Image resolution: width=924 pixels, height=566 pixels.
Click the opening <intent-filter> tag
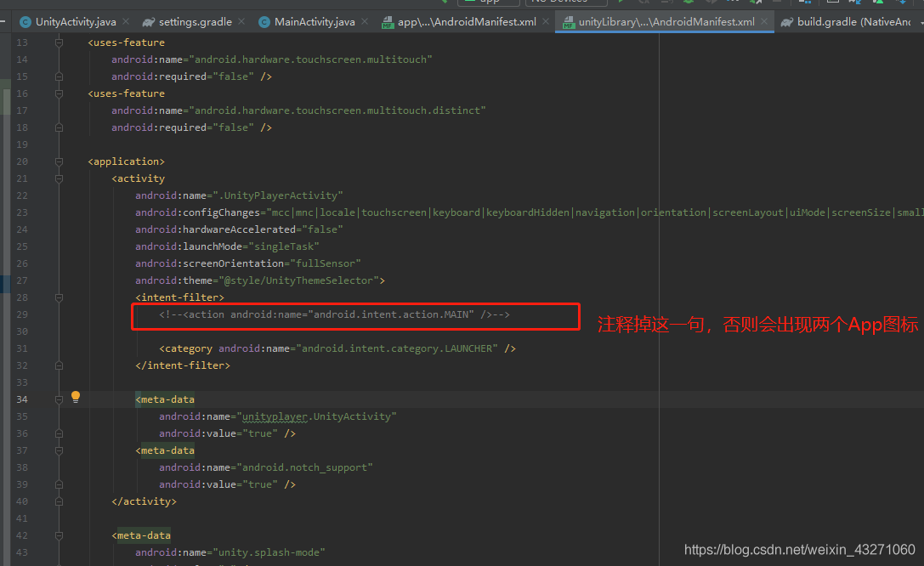[179, 297]
